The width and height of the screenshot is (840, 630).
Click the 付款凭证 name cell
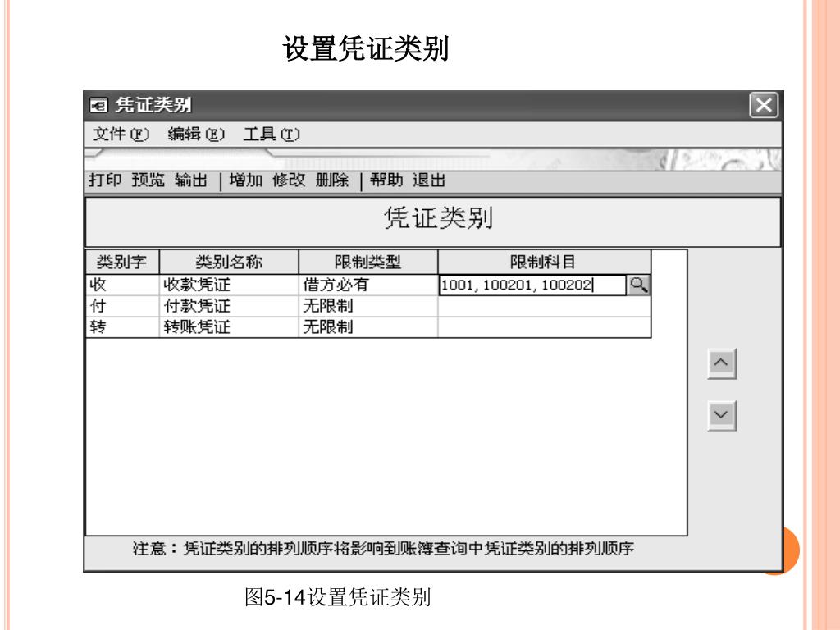[x=229, y=306]
